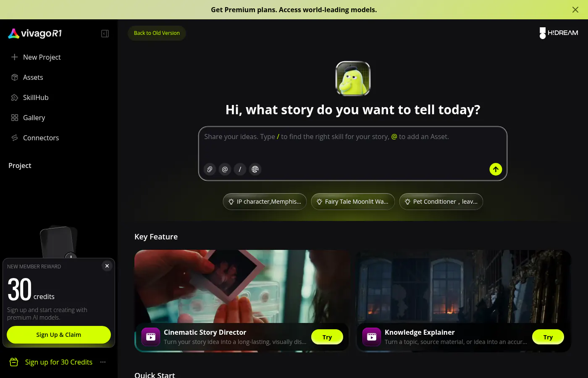Image resolution: width=588 pixels, height=378 pixels.
Task: Attach a file with the paperclip icon
Action: click(x=210, y=169)
